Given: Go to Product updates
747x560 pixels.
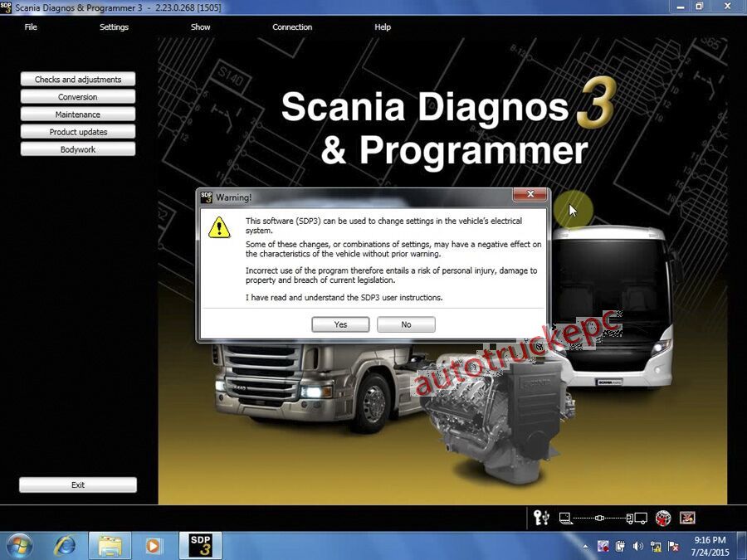Looking at the screenshot, I should coord(78,132).
